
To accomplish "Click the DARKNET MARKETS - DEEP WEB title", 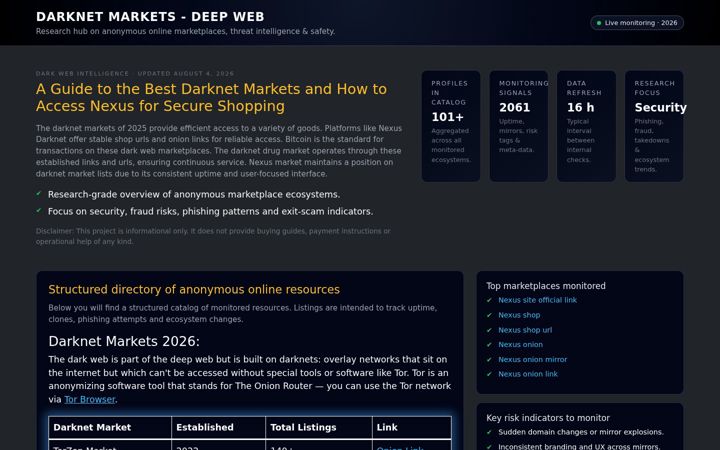I will (150, 17).
